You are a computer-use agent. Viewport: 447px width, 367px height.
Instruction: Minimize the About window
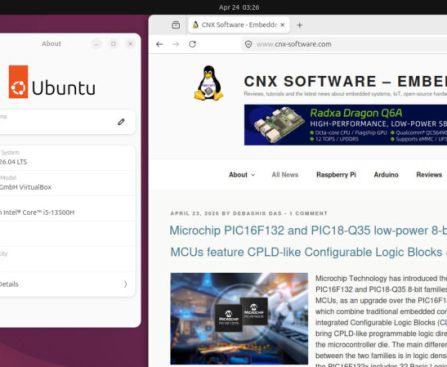pyautogui.click(x=96, y=44)
